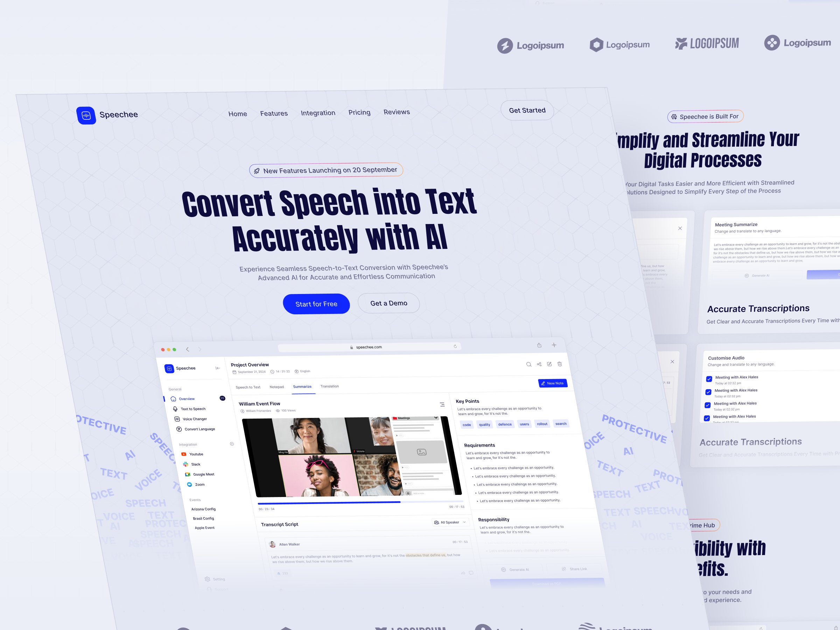Viewport: 840px width, 630px height.
Task: Click the Get a Demo button
Action: (x=389, y=303)
